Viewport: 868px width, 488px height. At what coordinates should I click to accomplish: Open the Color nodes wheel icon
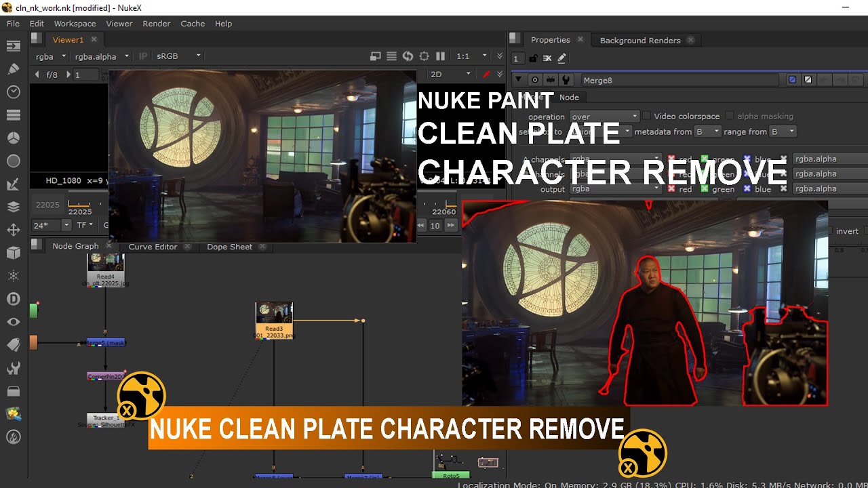click(13, 138)
